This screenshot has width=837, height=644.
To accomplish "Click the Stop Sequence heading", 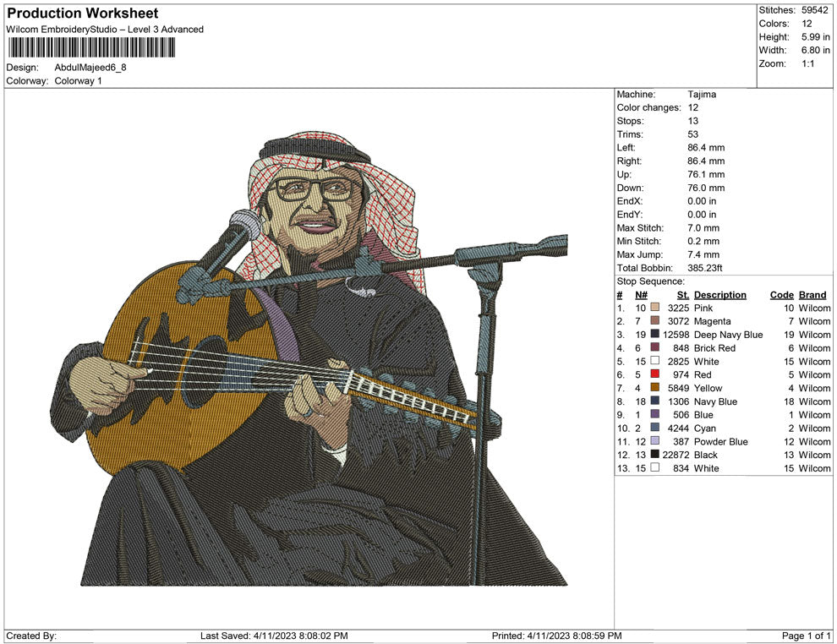I will (x=650, y=281).
